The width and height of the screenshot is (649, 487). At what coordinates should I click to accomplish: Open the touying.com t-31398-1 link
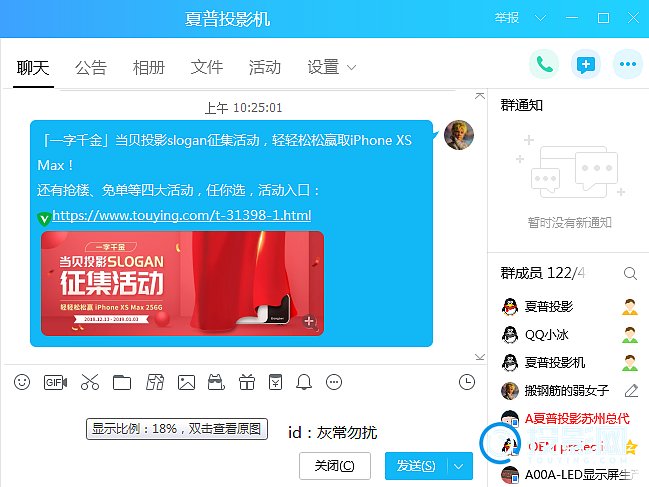(x=182, y=216)
